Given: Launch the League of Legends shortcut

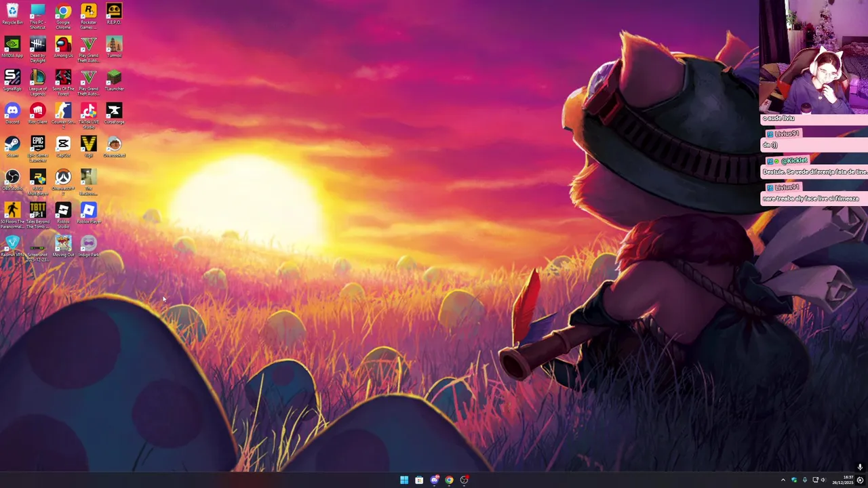Looking at the screenshot, I should [x=38, y=83].
